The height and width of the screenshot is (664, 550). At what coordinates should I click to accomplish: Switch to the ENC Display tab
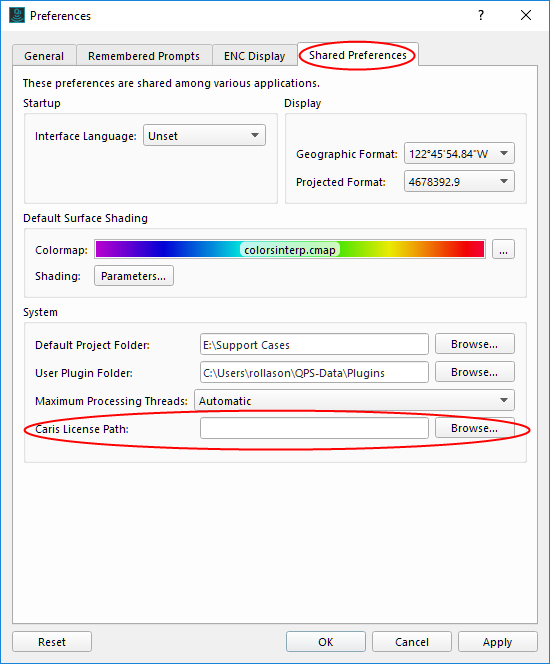pos(254,56)
